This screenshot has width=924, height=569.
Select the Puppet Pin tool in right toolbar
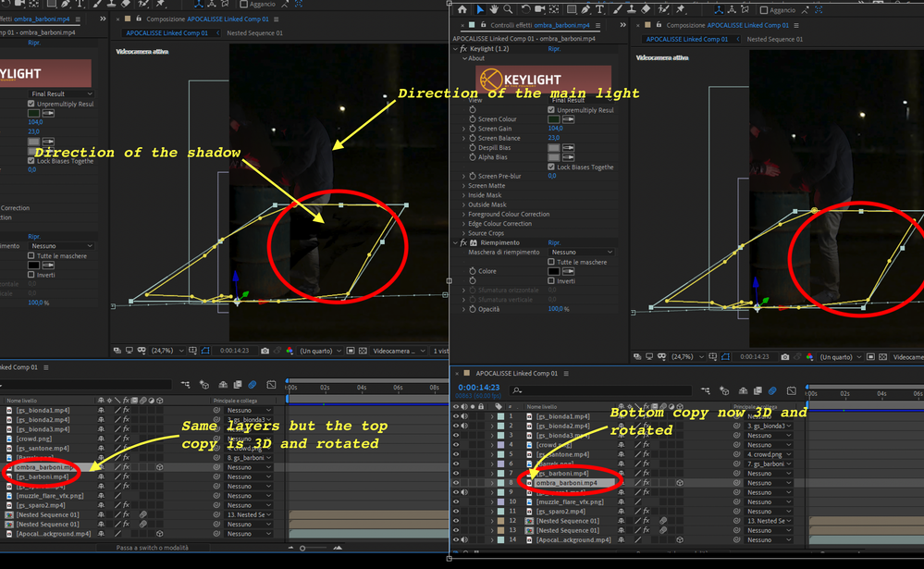pyautogui.click(x=681, y=9)
